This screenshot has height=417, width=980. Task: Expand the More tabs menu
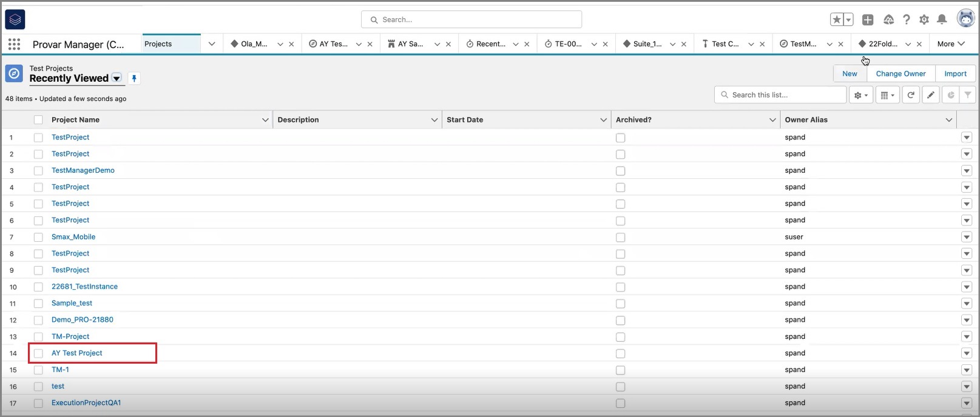tap(951, 44)
